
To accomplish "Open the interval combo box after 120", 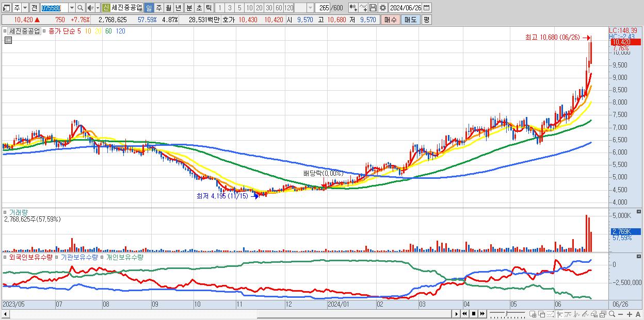I will 304,8.
